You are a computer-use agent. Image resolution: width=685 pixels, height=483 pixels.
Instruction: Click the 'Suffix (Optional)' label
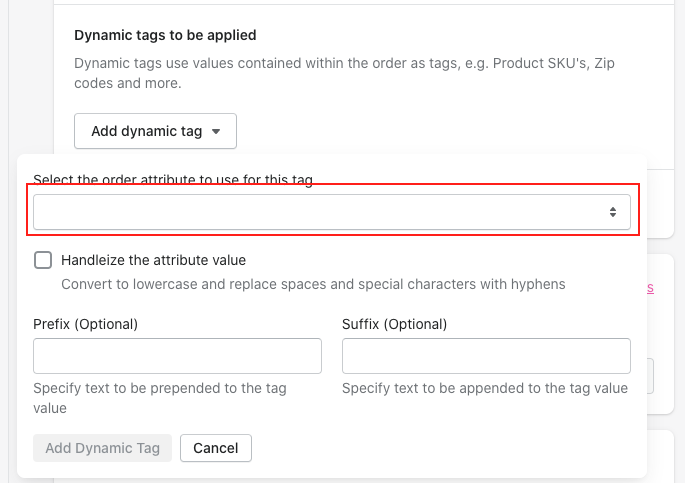tap(394, 324)
